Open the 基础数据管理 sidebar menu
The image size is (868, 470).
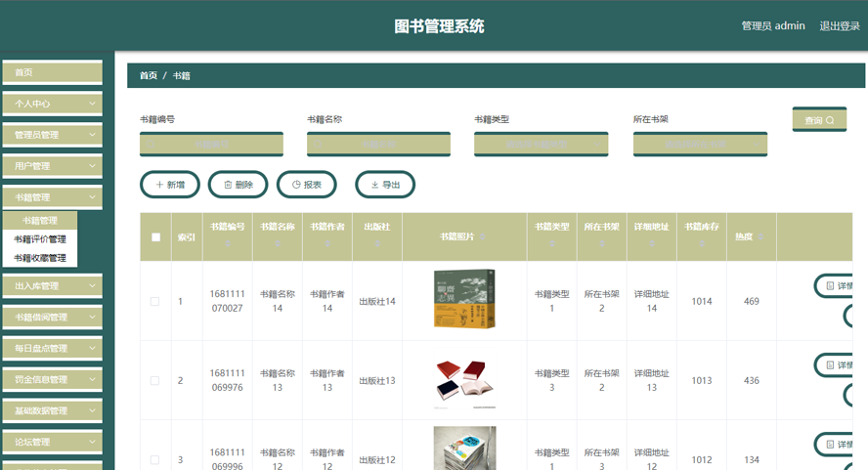point(53,410)
